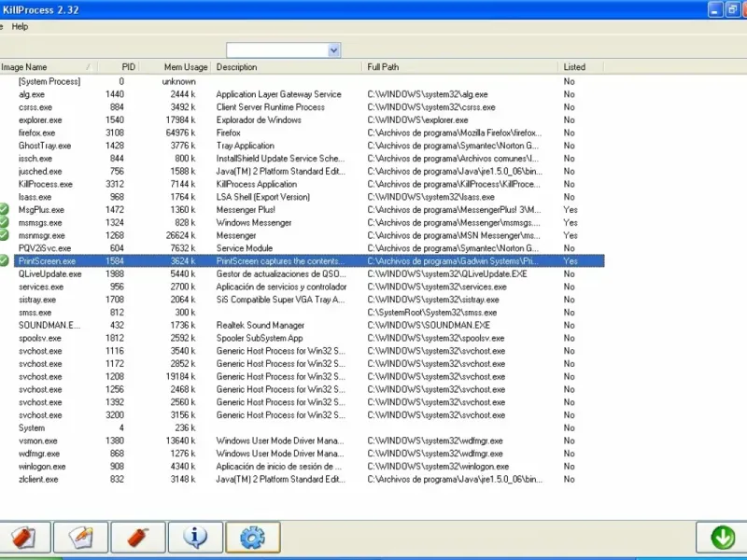Select the SOUNDMAN.E... process

[49, 325]
